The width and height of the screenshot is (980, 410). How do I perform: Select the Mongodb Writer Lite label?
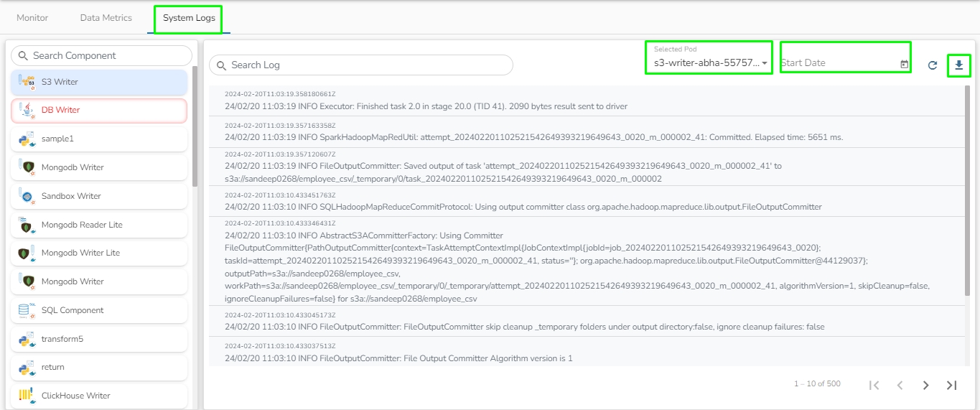80,253
